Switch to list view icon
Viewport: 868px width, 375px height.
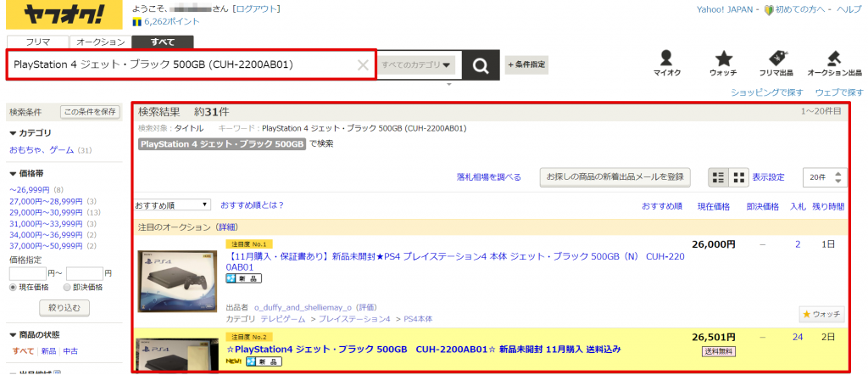[x=719, y=177]
